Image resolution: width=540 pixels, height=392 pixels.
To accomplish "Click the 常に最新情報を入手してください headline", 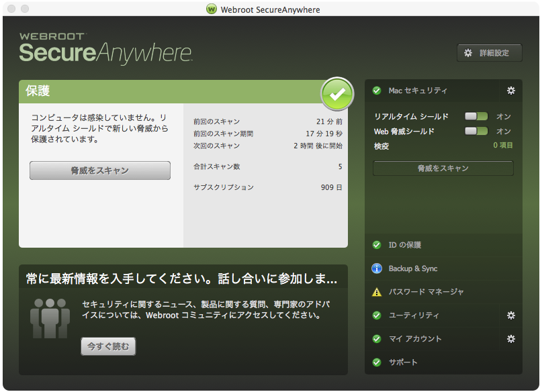I will (x=181, y=279).
